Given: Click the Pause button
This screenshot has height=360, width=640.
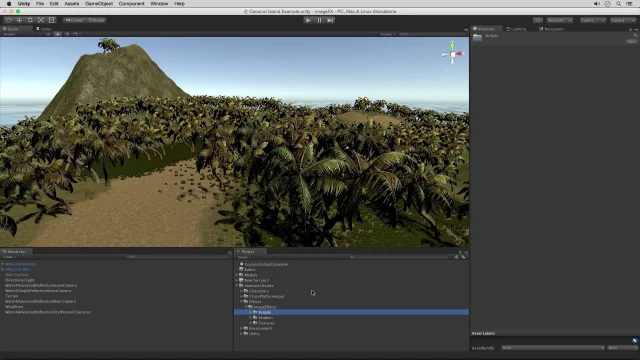Looking at the screenshot, I should tap(319, 20).
